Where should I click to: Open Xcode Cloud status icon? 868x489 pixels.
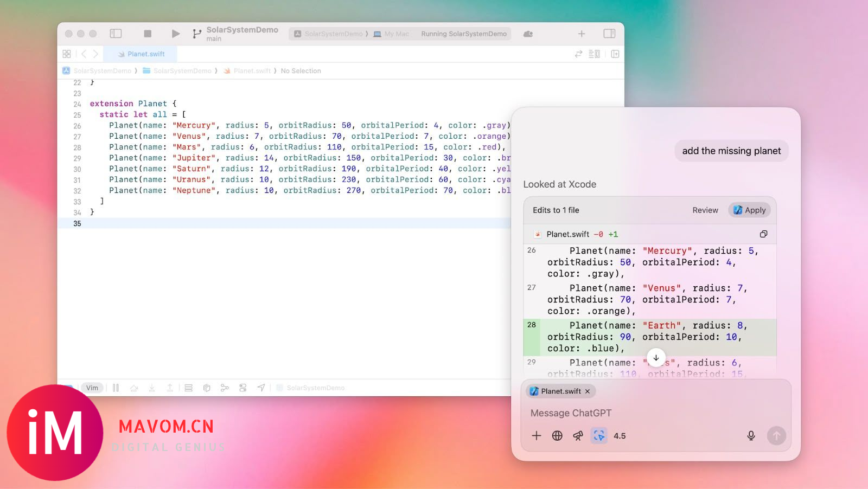528,34
